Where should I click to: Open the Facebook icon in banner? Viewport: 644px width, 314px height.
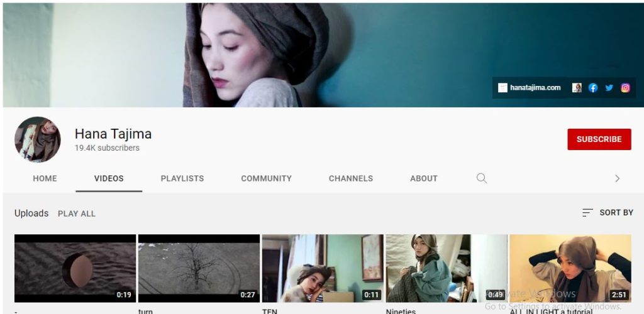click(x=592, y=88)
